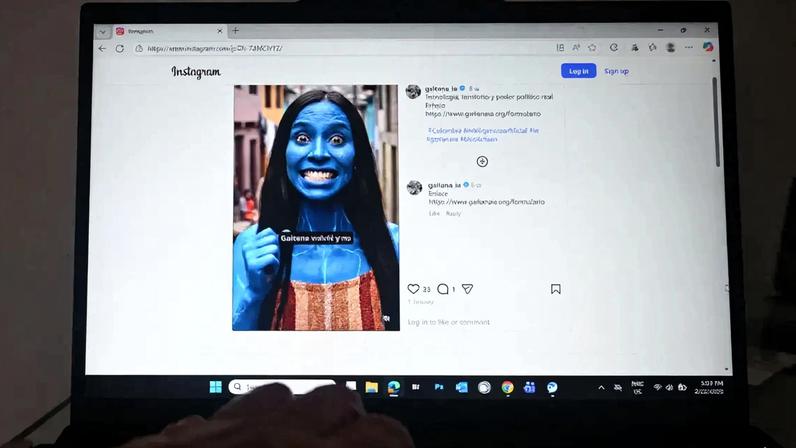Open Outlook from the taskbar

point(461,388)
